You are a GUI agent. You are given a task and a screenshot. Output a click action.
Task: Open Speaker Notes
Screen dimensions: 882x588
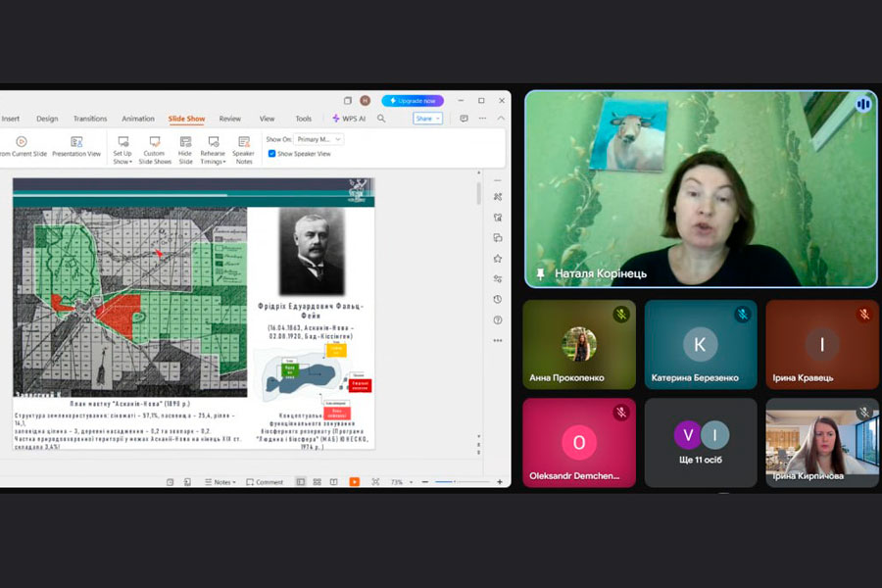[244, 150]
